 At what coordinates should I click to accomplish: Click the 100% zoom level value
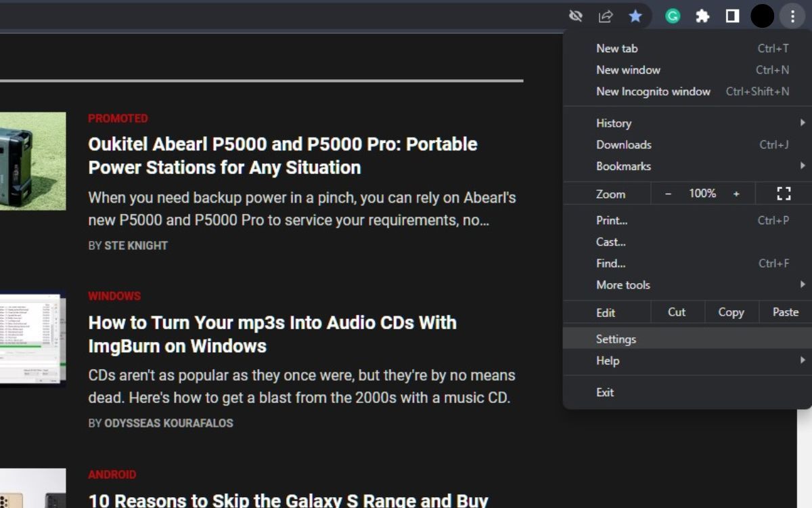click(702, 194)
